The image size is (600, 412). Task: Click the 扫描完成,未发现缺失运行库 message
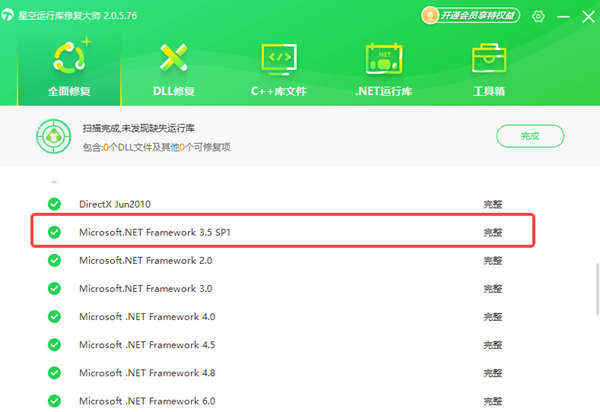pyautogui.click(x=139, y=128)
